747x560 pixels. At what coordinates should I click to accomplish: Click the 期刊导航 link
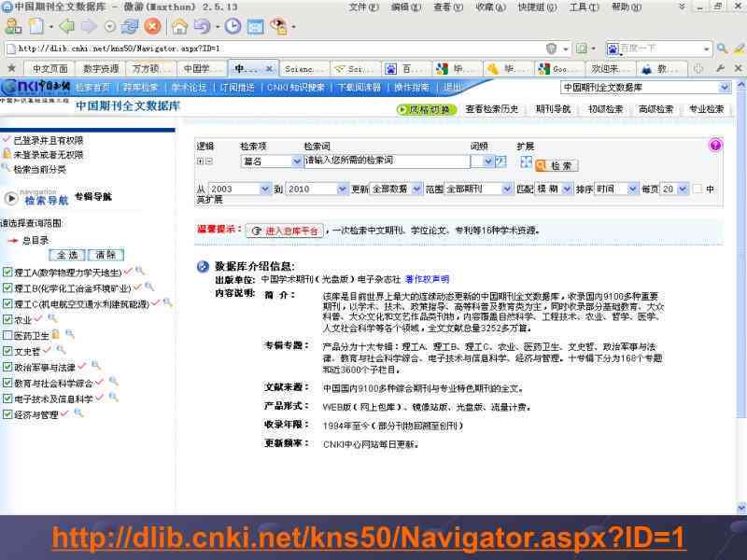[553, 109]
